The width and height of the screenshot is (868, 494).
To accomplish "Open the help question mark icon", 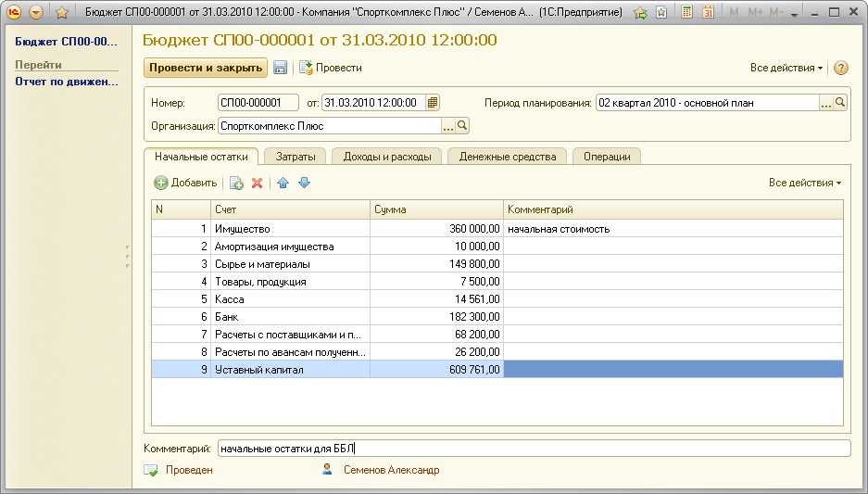I will [x=841, y=68].
